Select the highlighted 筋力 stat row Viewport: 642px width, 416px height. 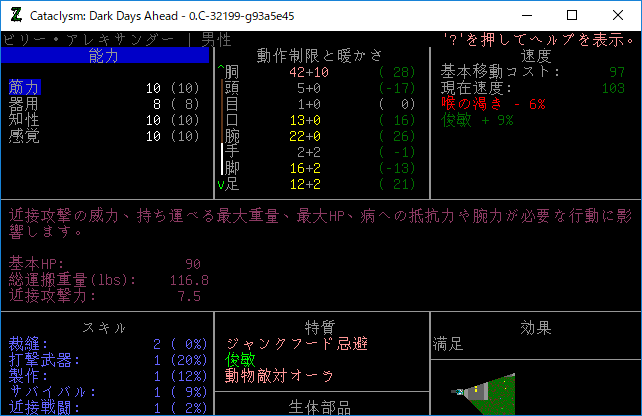coord(24,88)
